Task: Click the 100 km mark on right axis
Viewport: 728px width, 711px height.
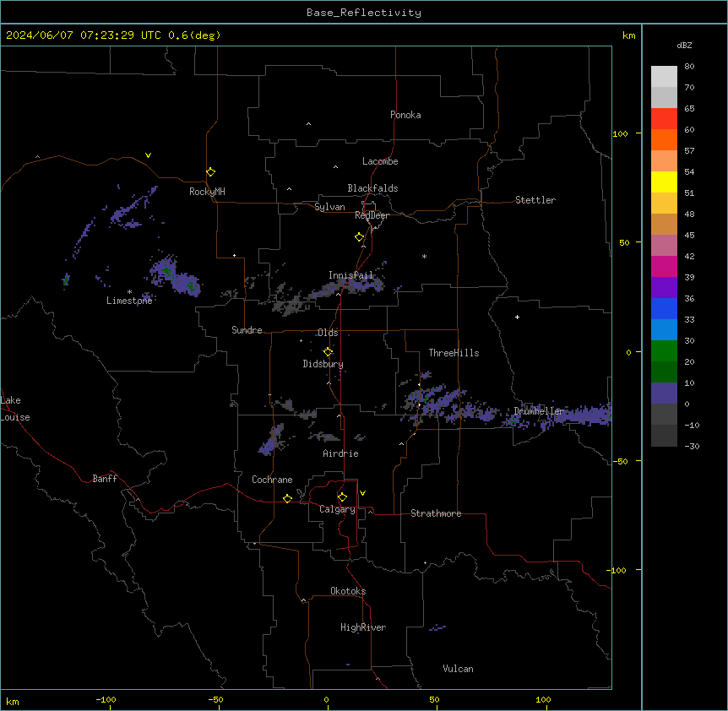Action: [x=620, y=133]
